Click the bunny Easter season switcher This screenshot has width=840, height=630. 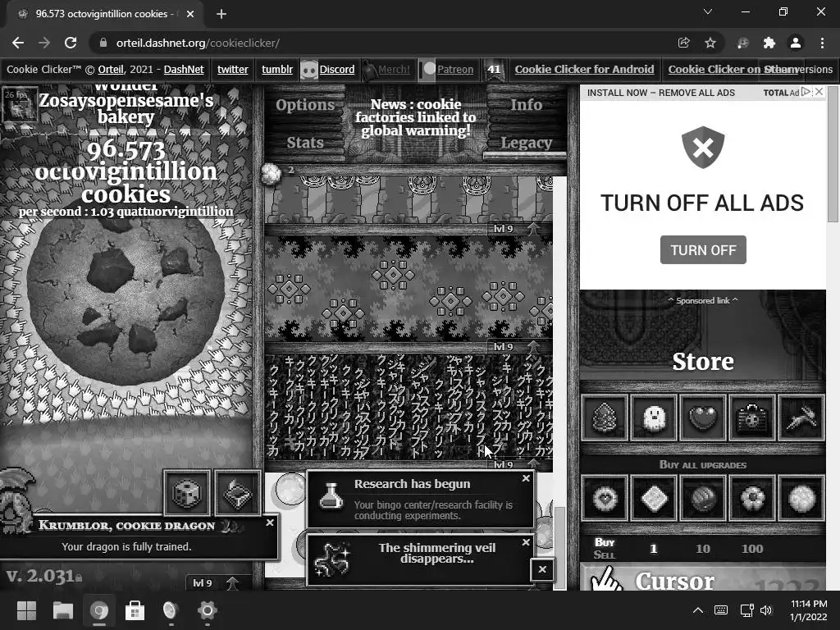(x=801, y=418)
